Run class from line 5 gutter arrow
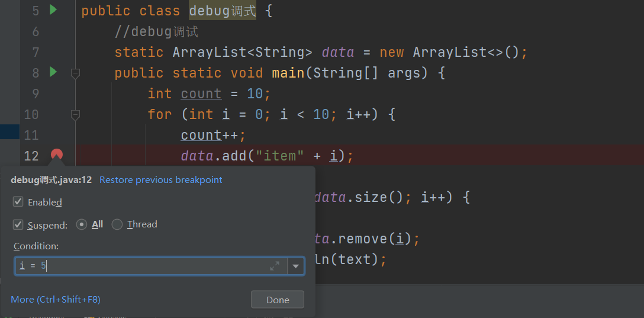 tap(53, 9)
